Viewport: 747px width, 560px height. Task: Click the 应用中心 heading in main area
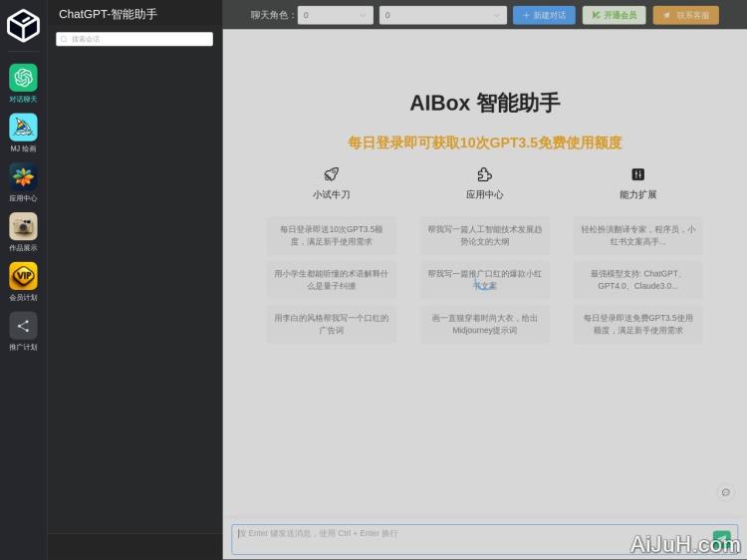coord(484,194)
